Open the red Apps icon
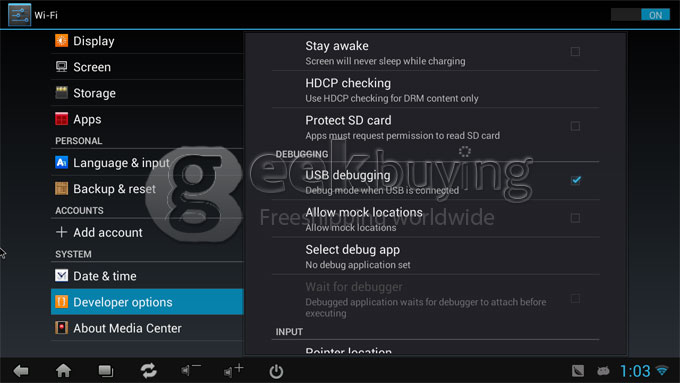Viewport: 680px width, 383px height. click(61, 119)
